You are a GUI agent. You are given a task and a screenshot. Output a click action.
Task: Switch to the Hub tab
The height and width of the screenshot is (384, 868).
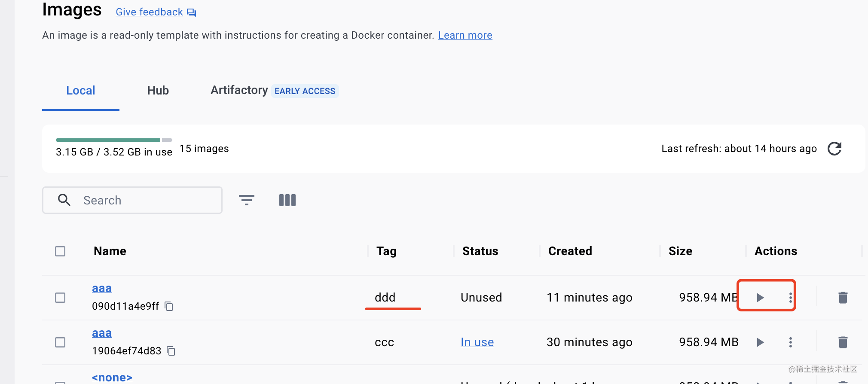click(x=158, y=91)
